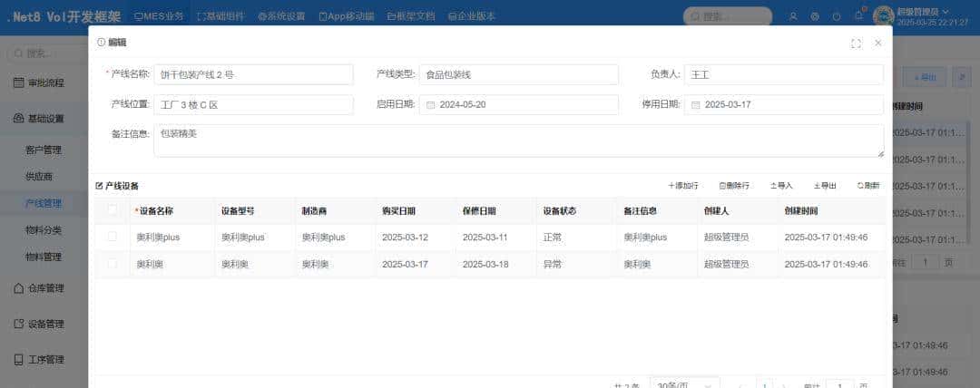
Task: Open the 30条/页 page size dropdown
Action: click(x=684, y=384)
